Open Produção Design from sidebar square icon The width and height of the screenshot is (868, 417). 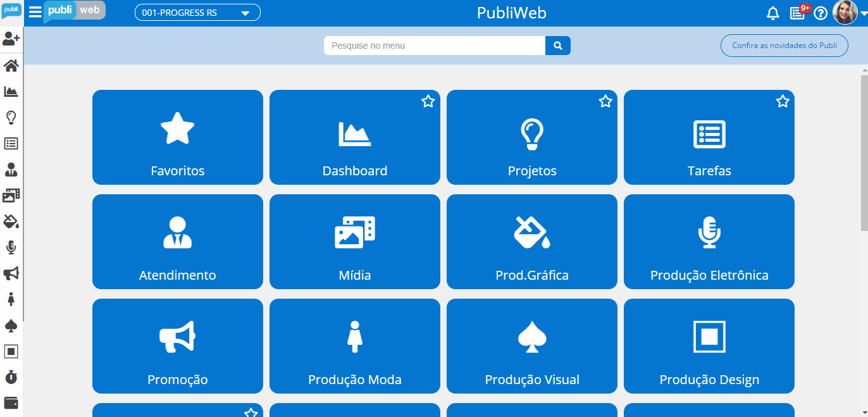(x=11, y=351)
